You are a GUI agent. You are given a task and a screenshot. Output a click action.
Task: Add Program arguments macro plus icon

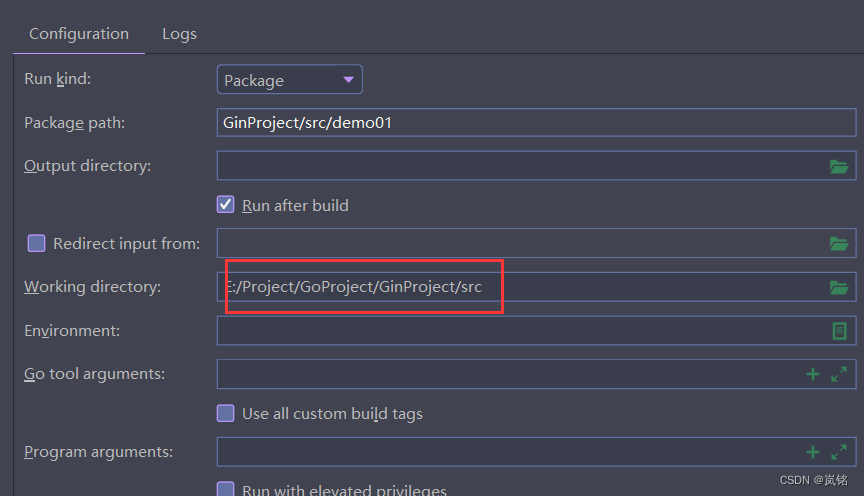tap(813, 452)
